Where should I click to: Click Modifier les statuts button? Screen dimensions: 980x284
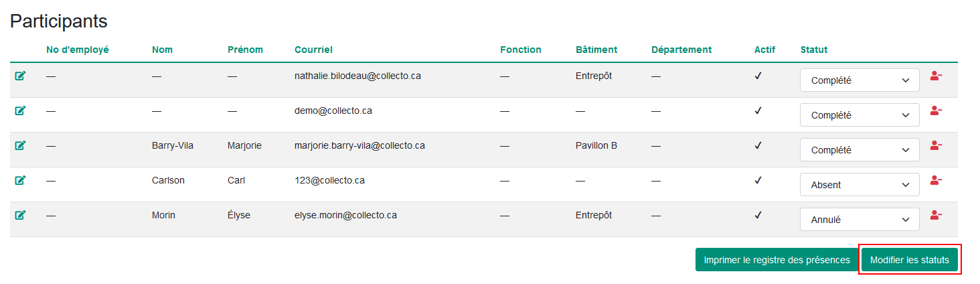click(910, 260)
